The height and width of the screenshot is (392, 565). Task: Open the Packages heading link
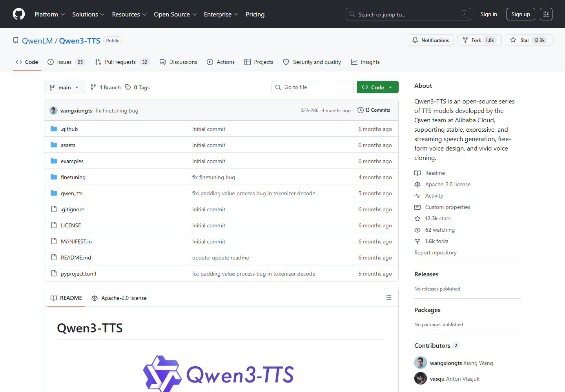(x=427, y=310)
